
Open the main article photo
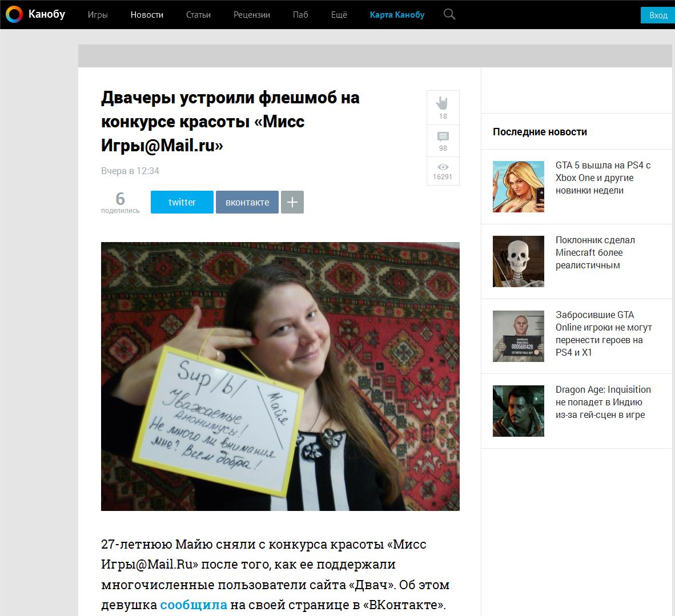(x=280, y=376)
